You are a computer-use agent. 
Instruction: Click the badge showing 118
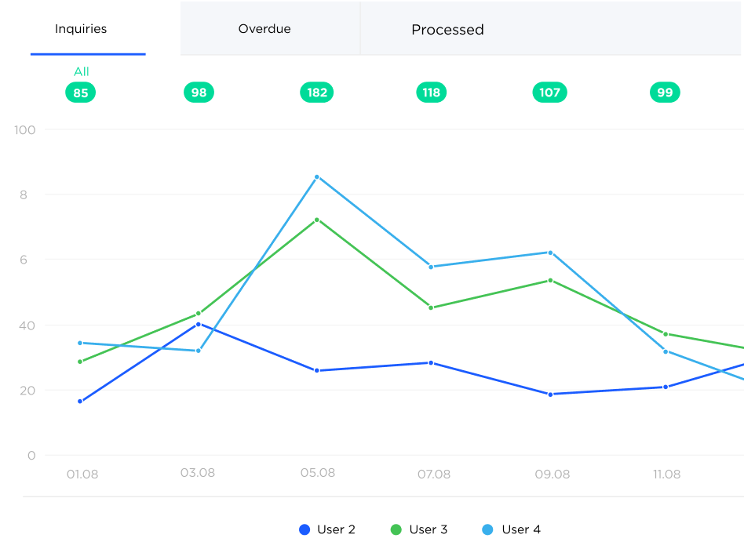pyautogui.click(x=431, y=92)
